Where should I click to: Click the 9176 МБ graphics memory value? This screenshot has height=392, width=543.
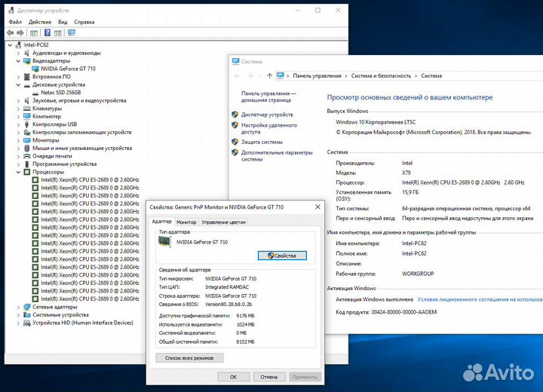(245, 316)
